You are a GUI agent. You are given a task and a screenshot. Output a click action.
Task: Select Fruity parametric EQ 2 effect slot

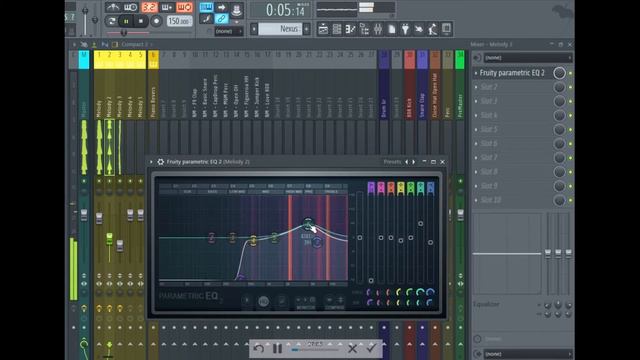point(512,73)
